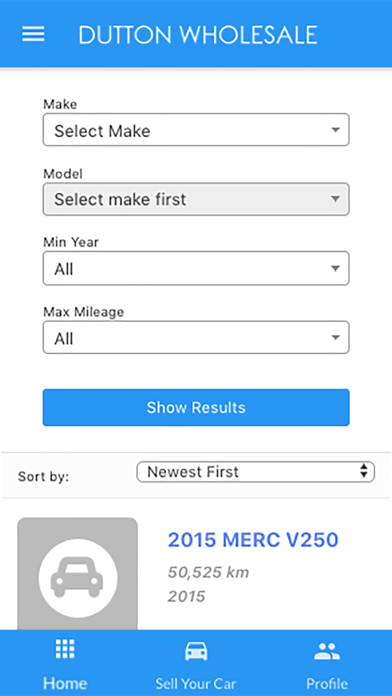Tap the Sell Your Car icon
The image size is (392, 696).
tap(196, 651)
